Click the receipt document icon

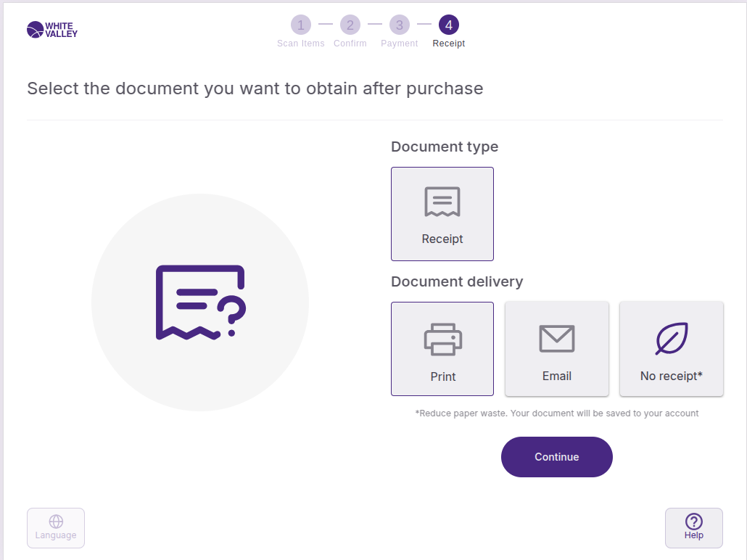[442, 202]
